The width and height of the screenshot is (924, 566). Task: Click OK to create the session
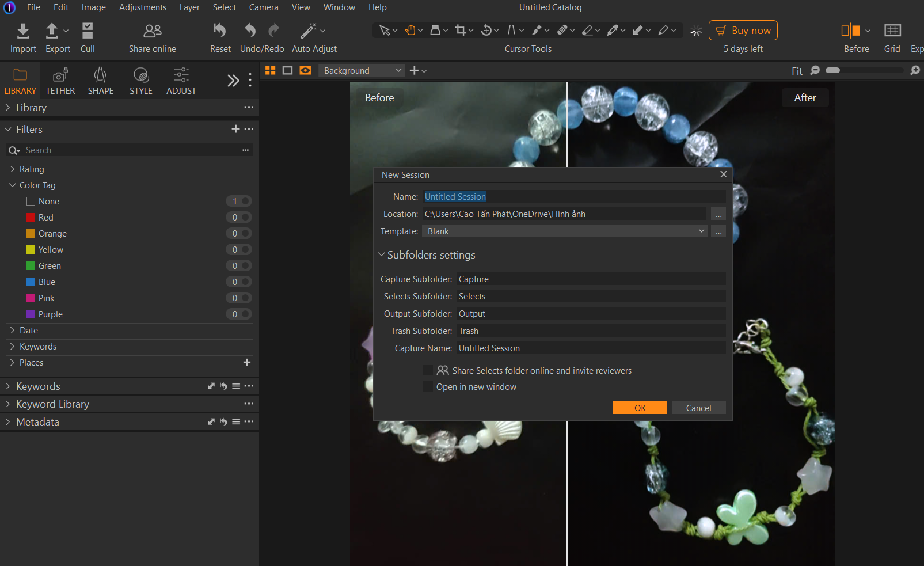[640, 408]
